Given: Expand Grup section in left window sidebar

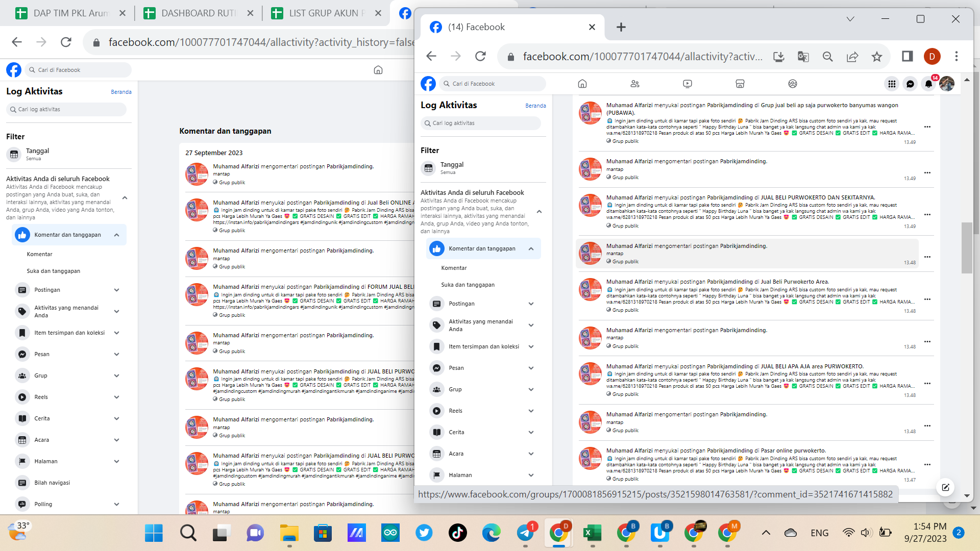Looking at the screenshot, I should click(x=116, y=375).
